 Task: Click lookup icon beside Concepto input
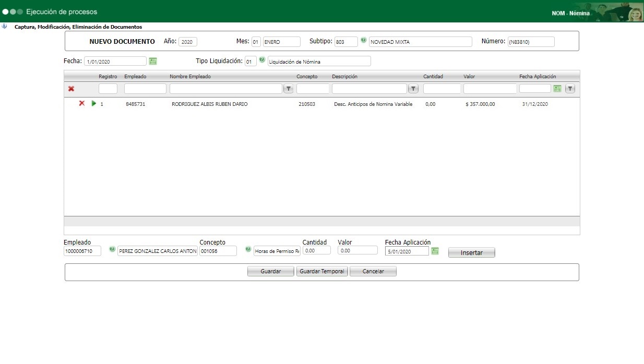click(x=248, y=250)
